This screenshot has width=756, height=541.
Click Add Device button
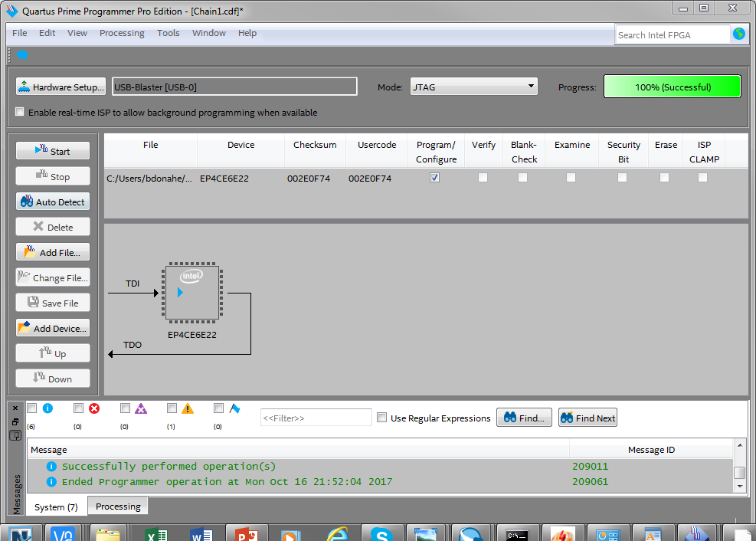pos(53,328)
